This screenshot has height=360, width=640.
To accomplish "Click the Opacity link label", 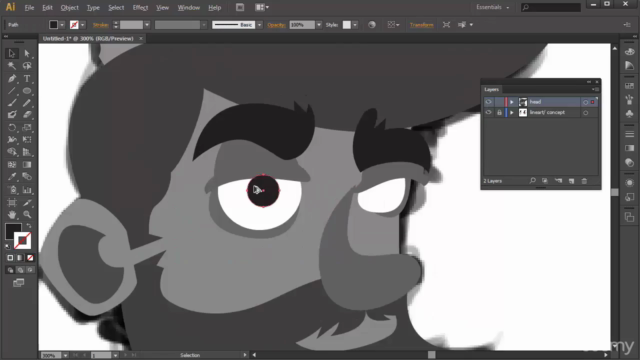I will click(x=276, y=25).
